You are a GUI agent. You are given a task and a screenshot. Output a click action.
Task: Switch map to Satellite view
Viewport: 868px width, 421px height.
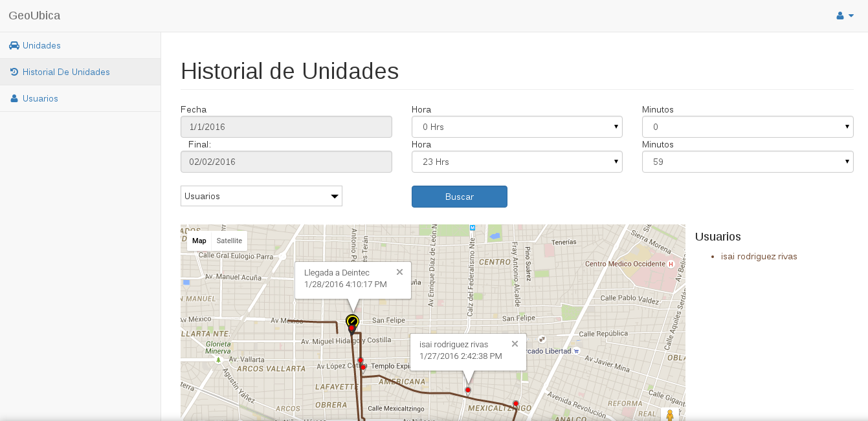(229, 241)
